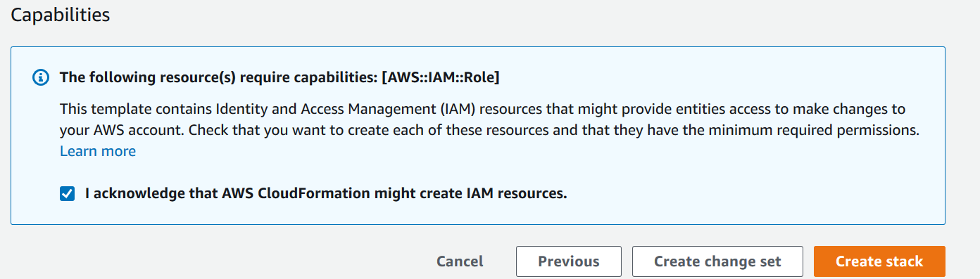Click the Capabilities section heading
The height and width of the screenshot is (279, 980).
click(61, 15)
